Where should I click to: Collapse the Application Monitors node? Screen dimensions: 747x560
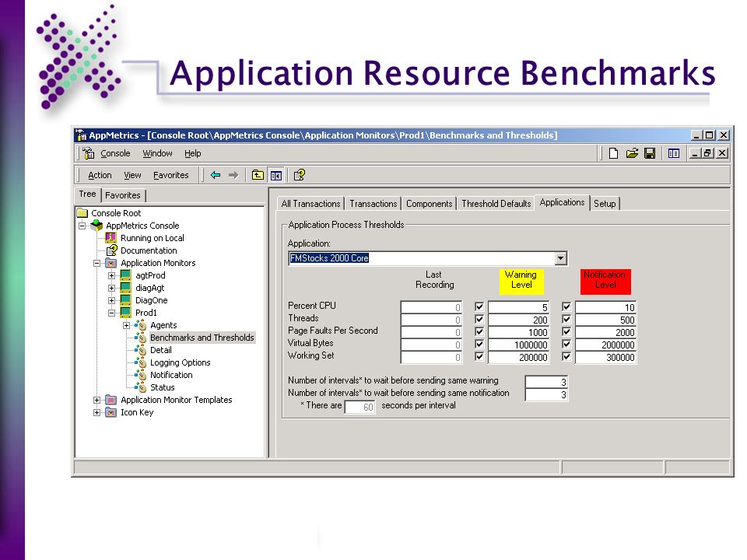[96, 263]
